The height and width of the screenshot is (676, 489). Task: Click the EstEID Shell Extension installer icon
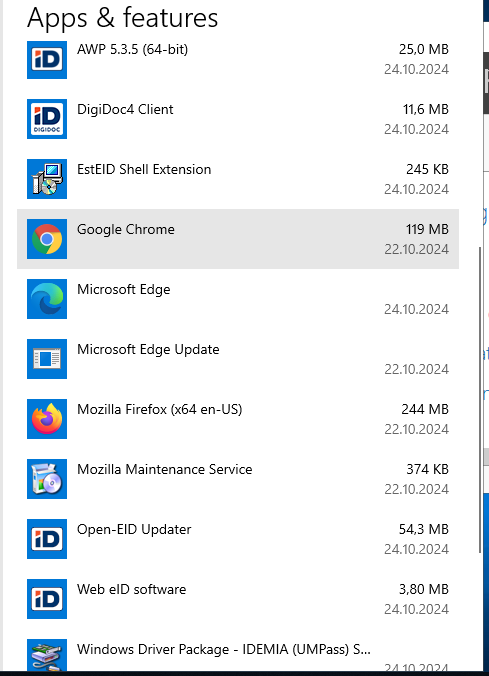pyautogui.click(x=47, y=179)
